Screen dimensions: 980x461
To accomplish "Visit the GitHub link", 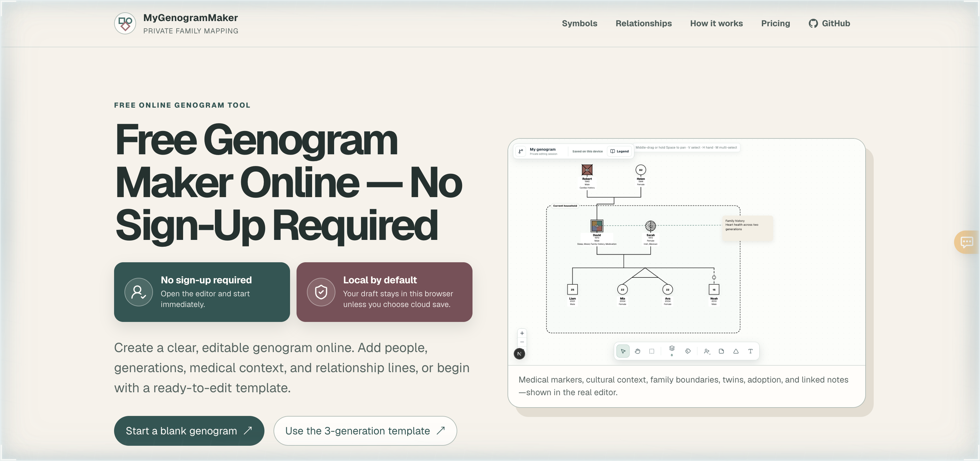I will tap(829, 23).
